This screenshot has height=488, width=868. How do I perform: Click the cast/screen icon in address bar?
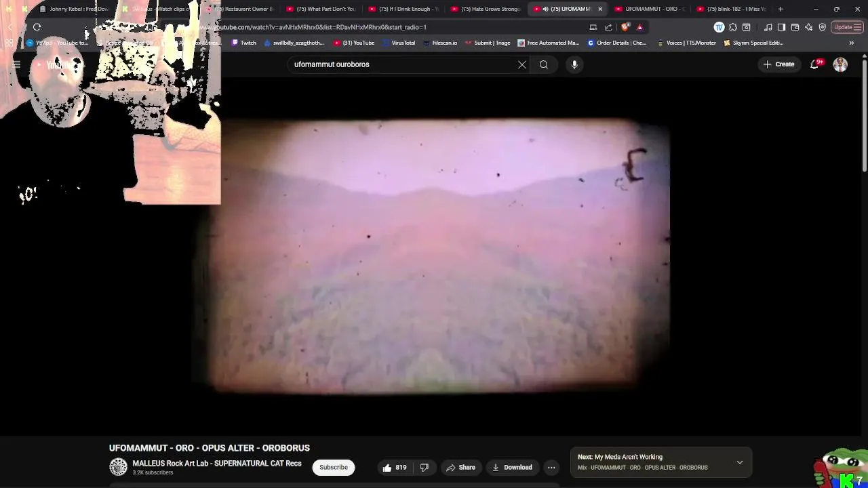coord(593,27)
